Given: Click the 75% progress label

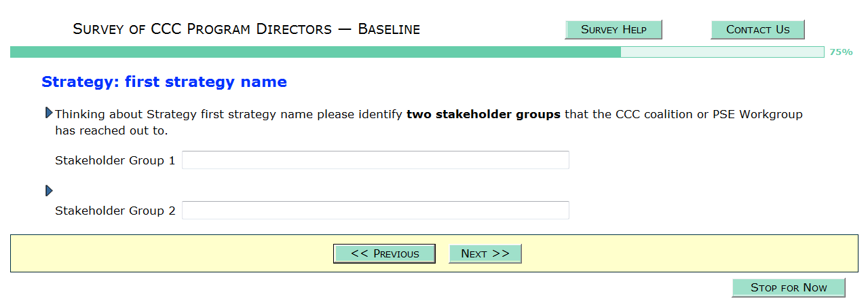Looking at the screenshot, I should pyautogui.click(x=841, y=52).
